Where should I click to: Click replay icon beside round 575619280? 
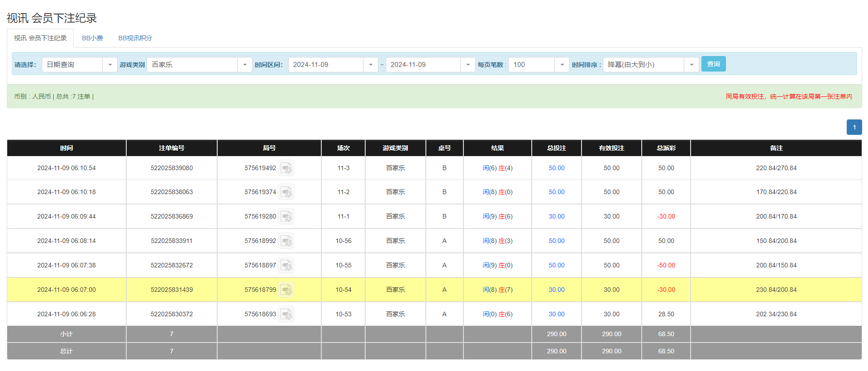[286, 217]
